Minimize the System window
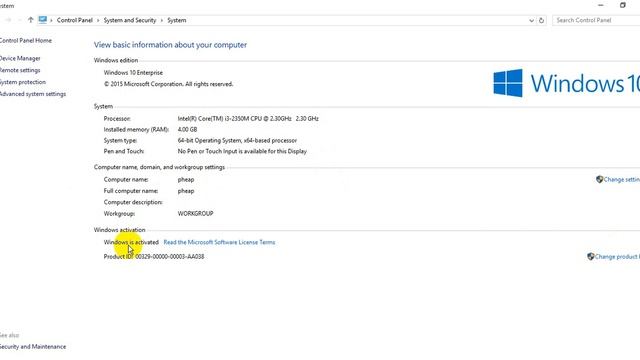 tap(600, 5)
